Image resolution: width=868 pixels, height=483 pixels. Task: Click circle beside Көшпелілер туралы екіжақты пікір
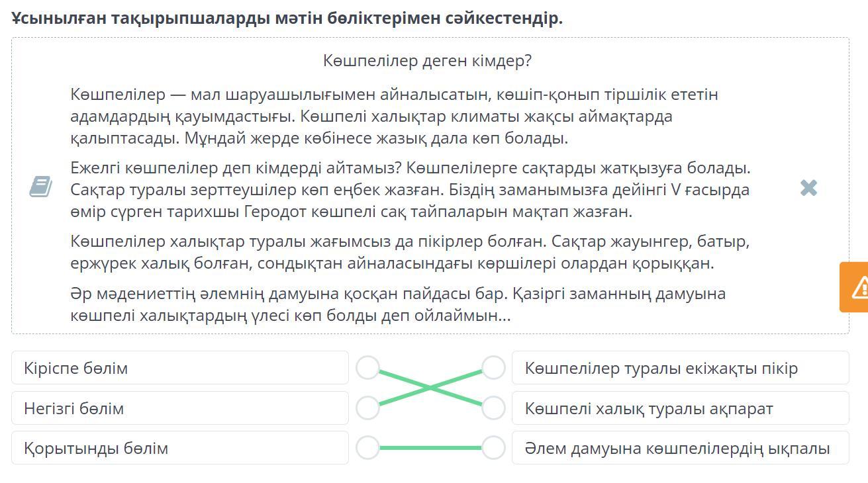click(x=493, y=368)
